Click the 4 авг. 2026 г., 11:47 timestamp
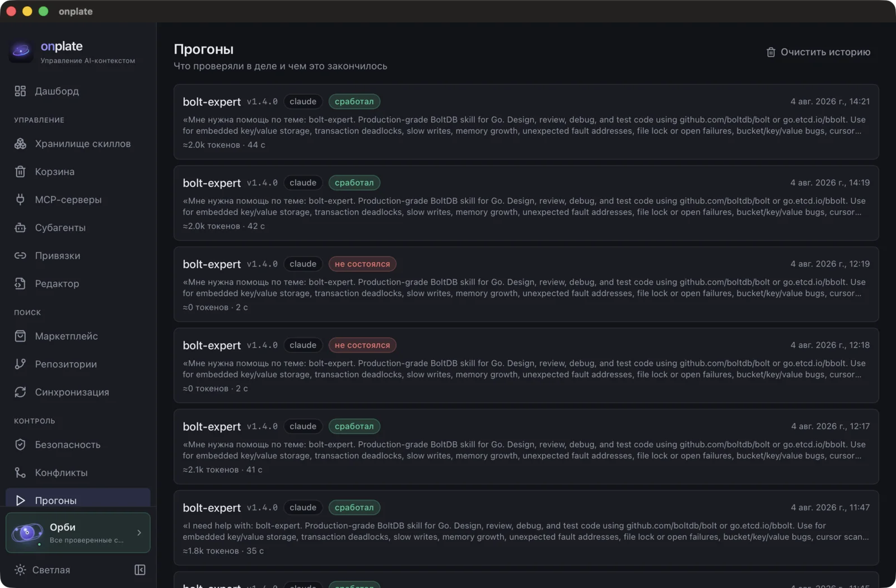 click(x=830, y=507)
